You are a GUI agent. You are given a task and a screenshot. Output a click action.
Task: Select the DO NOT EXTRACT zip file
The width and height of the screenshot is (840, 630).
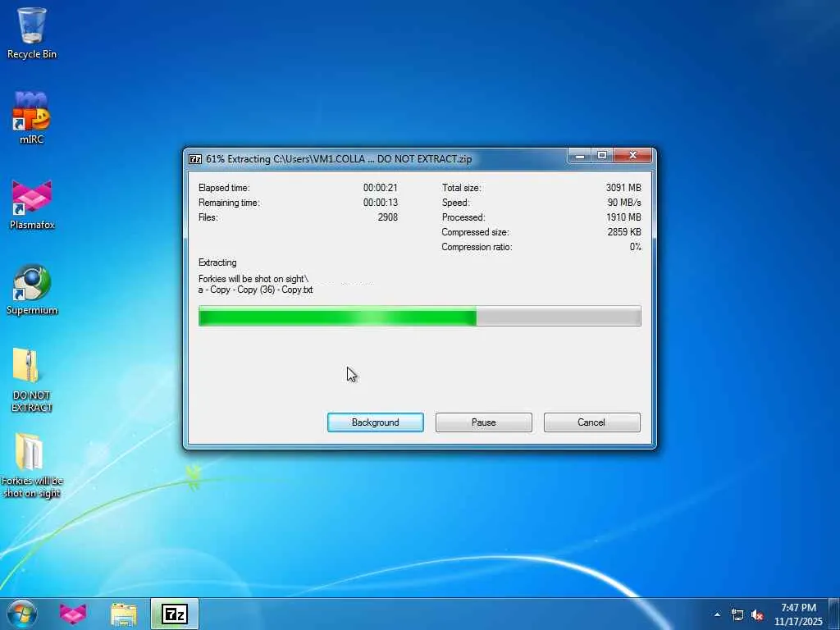point(32,380)
